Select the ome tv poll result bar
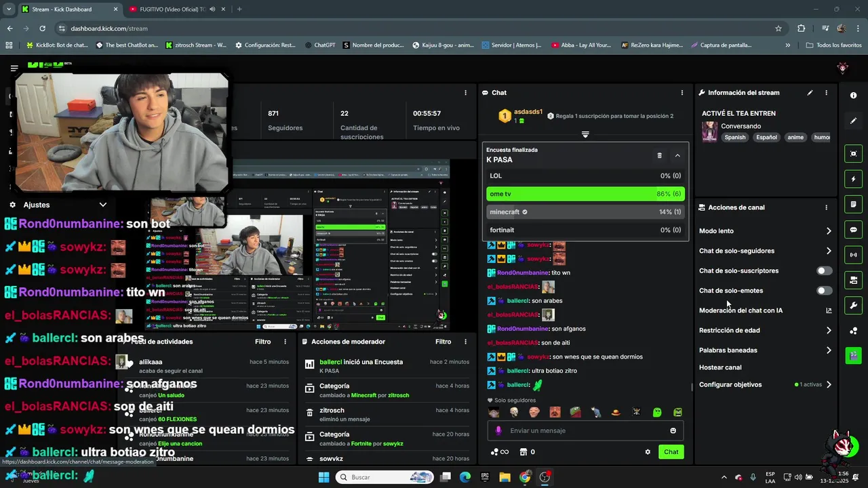868x488 pixels. click(585, 194)
